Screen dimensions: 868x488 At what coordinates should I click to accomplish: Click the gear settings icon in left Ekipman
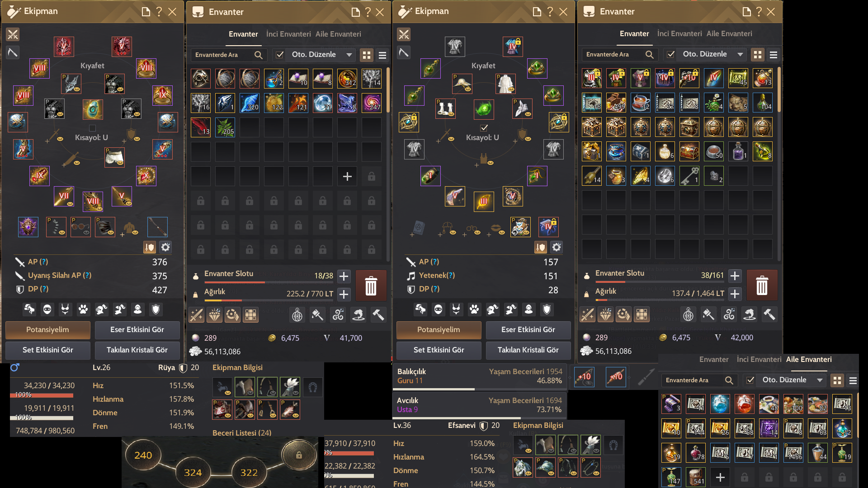tap(165, 247)
